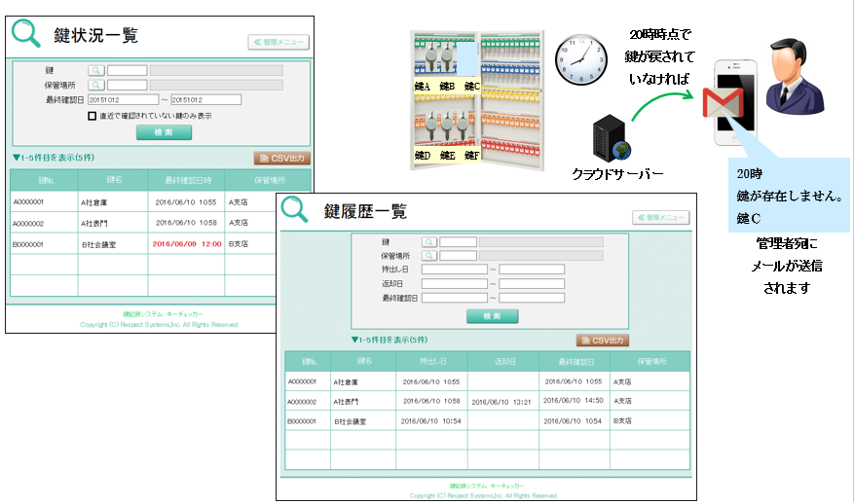The height and width of the screenshot is (504, 854).
Task: Click CSV出力 button in 鍵履歴一覧 window
Action: click(x=603, y=341)
